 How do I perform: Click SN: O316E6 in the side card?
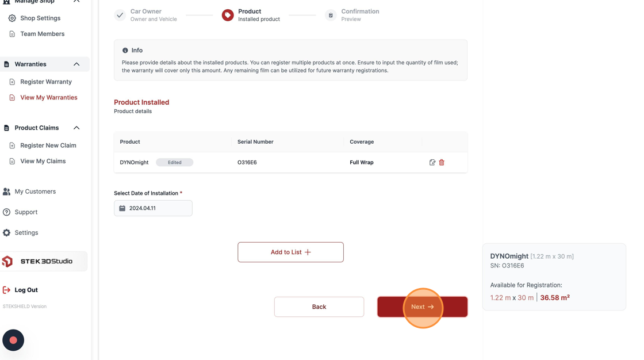507,266
